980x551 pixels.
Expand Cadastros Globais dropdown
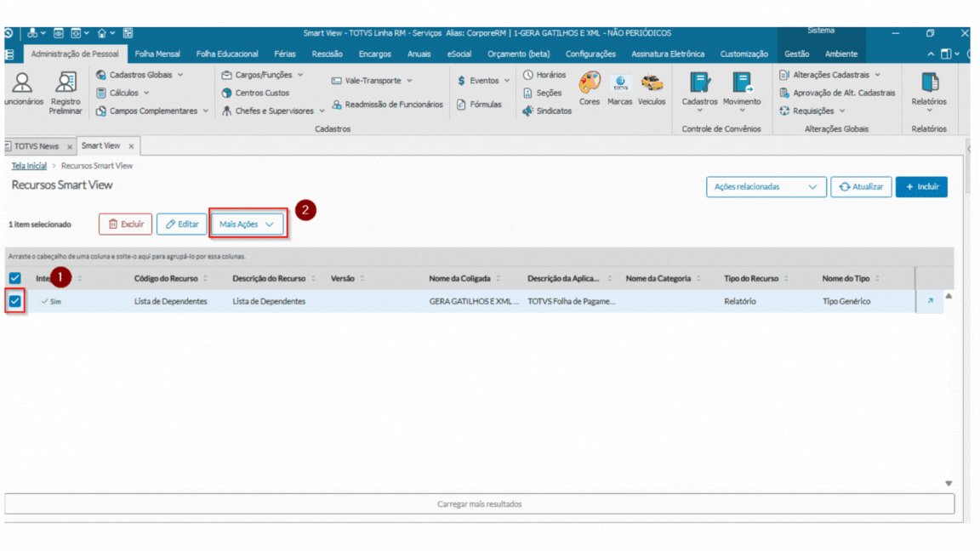[x=180, y=75]
